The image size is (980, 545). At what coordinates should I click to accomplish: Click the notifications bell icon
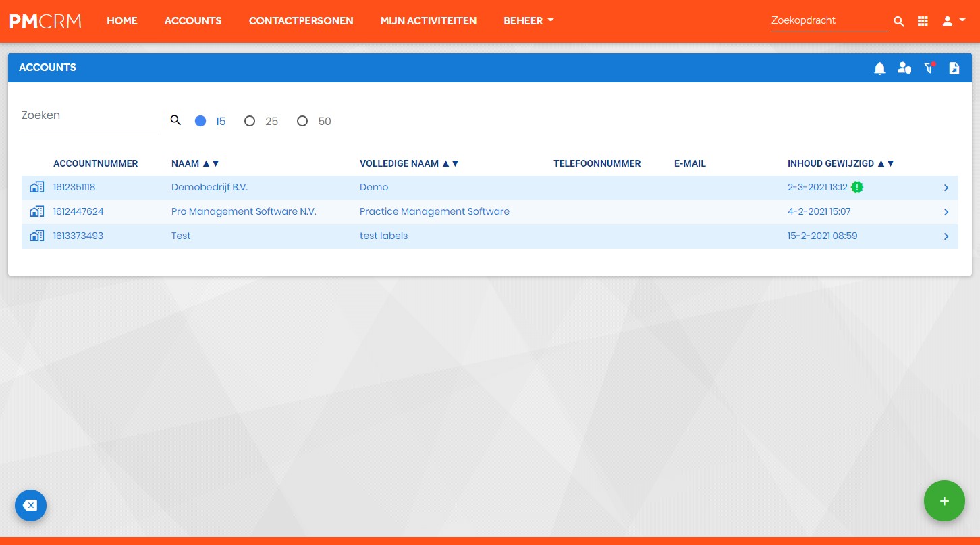[879, 68]
